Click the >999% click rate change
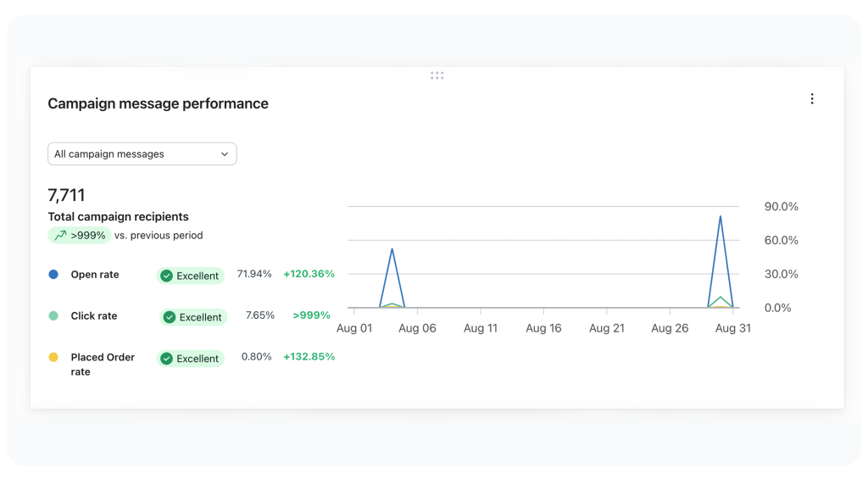 click(312, 315)
